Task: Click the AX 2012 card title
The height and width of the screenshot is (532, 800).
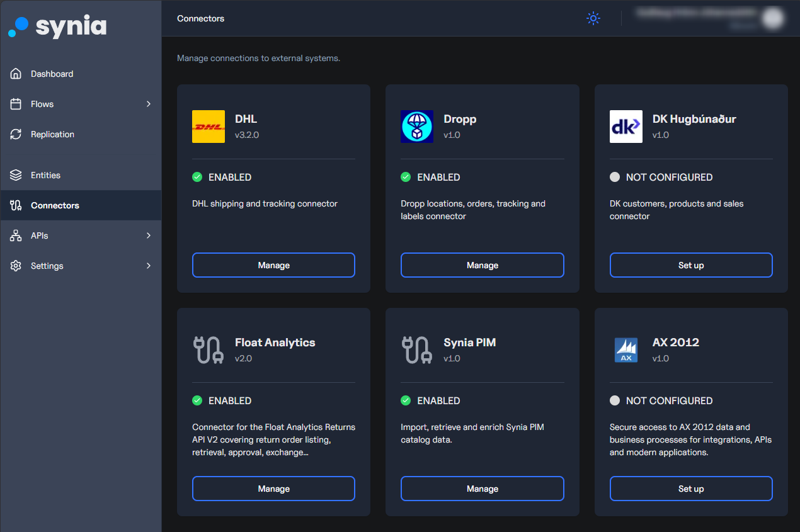Action: [x=676, y=342]
